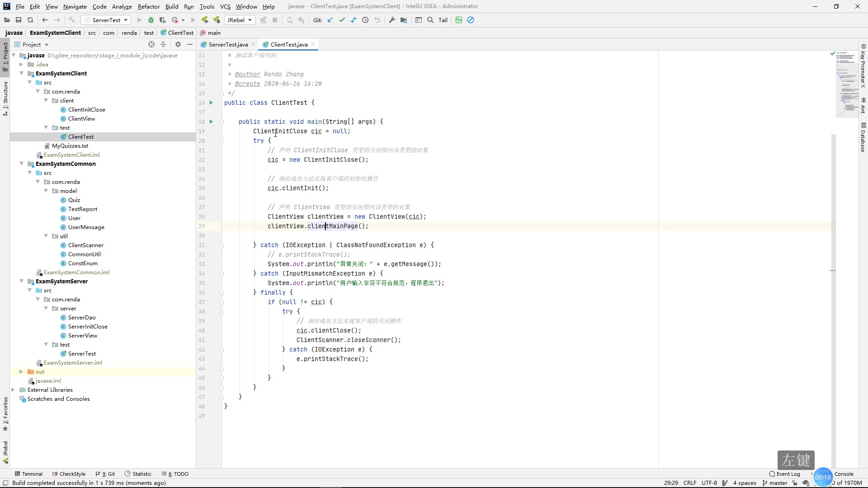The image size is (868, 488).
Task: Click the CheckStyle panel button
Action: click(x=72, y=473)
